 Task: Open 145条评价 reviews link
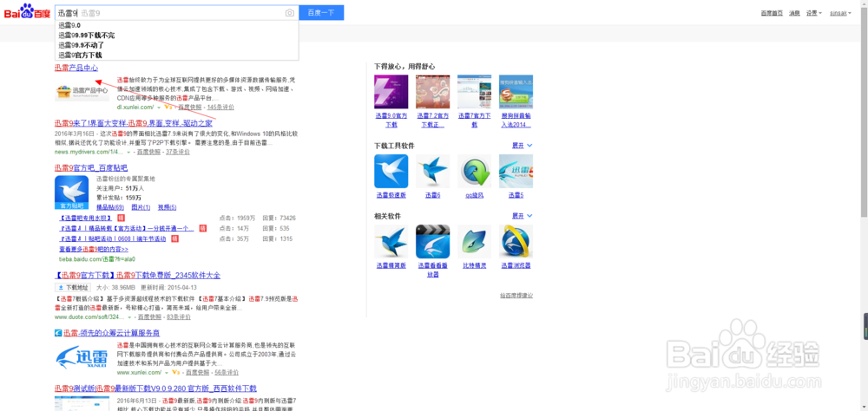(x=220, y=107)
